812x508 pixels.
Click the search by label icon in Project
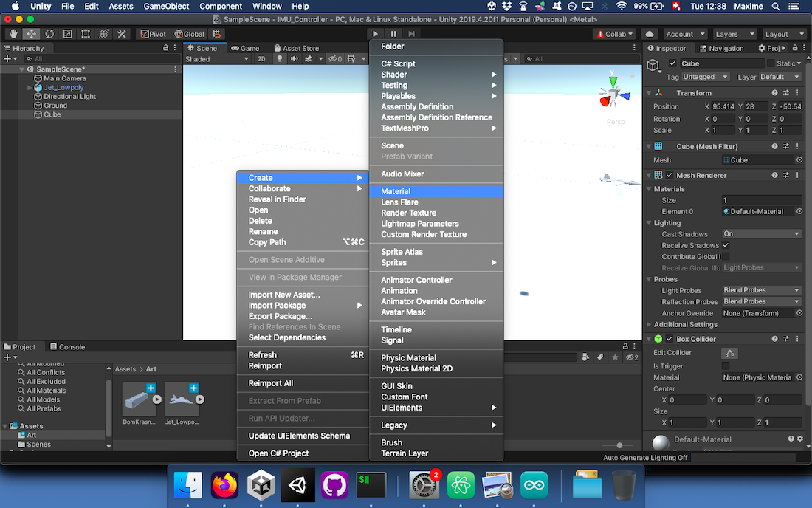point(600,357)
